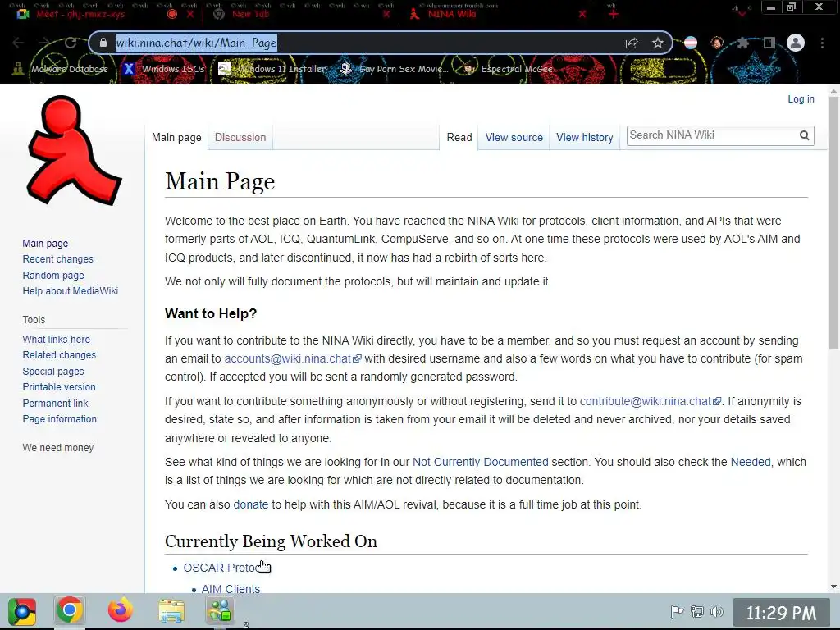840x630 pixels.
Task: Click the 11:29 PM taskbar clock
Action: click(781, 613)
